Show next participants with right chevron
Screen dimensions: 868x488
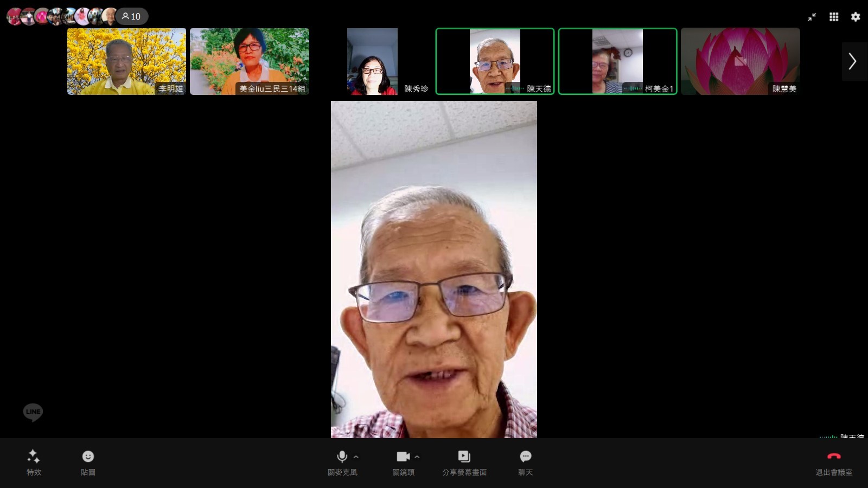[x=852, y=61]
